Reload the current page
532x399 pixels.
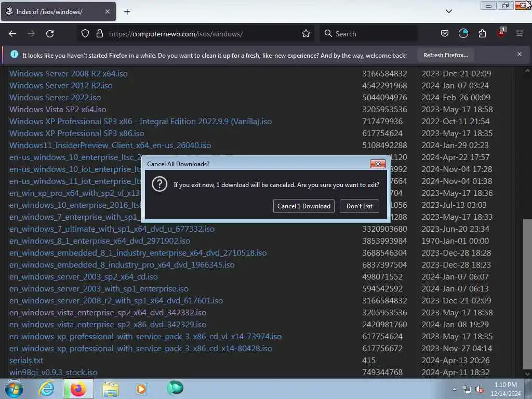tap(50, 34)
